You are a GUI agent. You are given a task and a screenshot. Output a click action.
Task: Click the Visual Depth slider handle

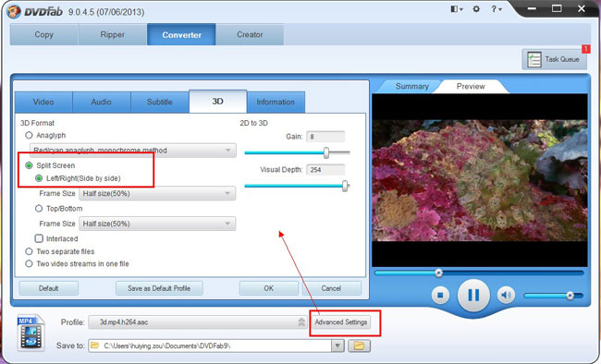tap(345, 186)
